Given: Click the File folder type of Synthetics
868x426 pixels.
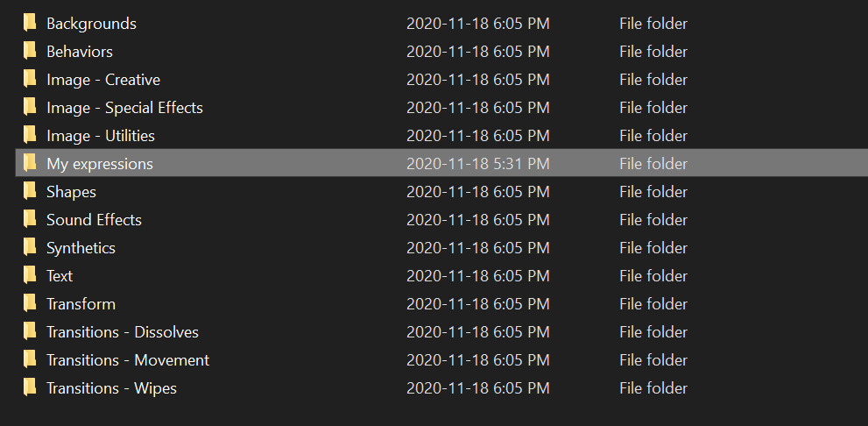Looking at the screenshot, I should point(653,248).
